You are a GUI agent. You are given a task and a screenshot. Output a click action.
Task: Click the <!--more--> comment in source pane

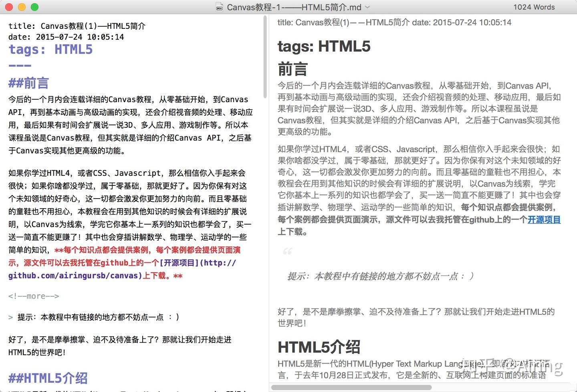(34, 296)
